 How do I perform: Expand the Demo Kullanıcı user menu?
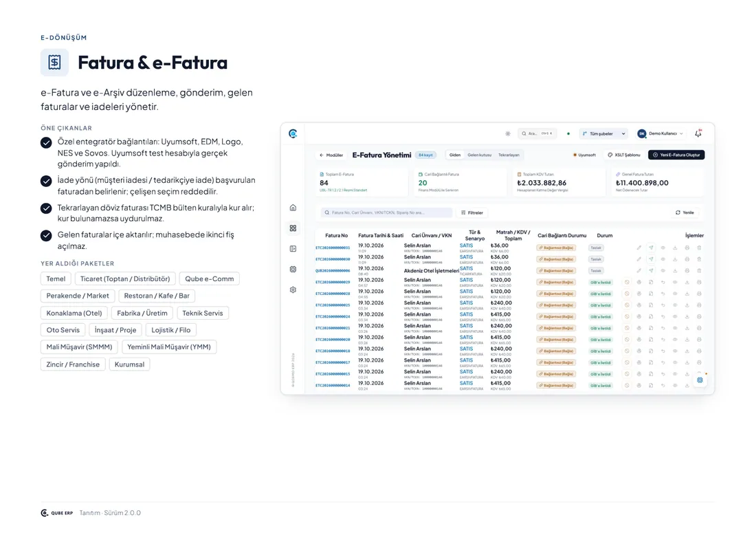point(660,133)
